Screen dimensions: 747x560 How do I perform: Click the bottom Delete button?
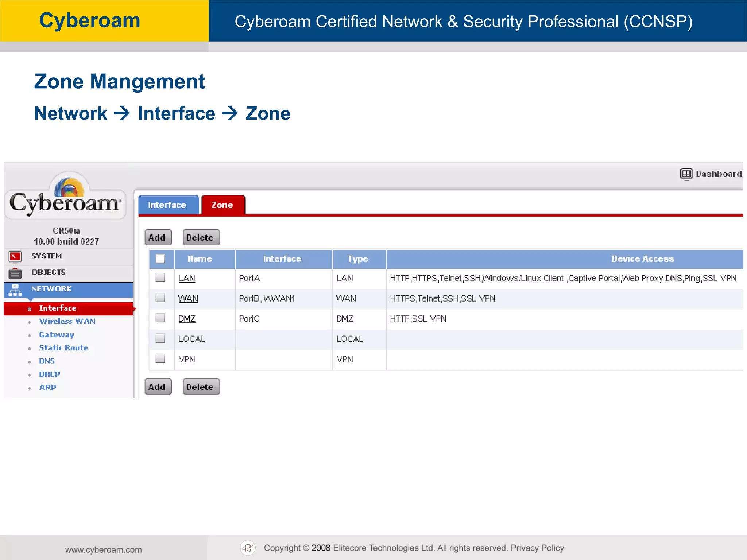point(201,387)
